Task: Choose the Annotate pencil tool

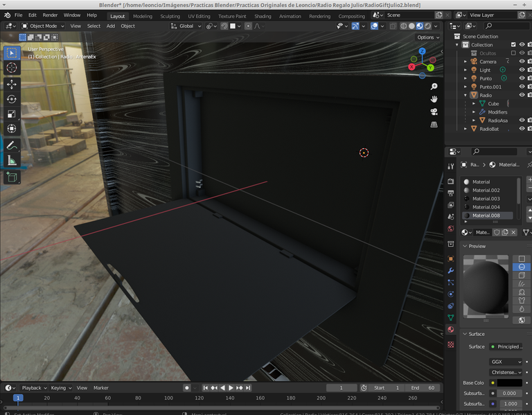Action: [12, 145]
